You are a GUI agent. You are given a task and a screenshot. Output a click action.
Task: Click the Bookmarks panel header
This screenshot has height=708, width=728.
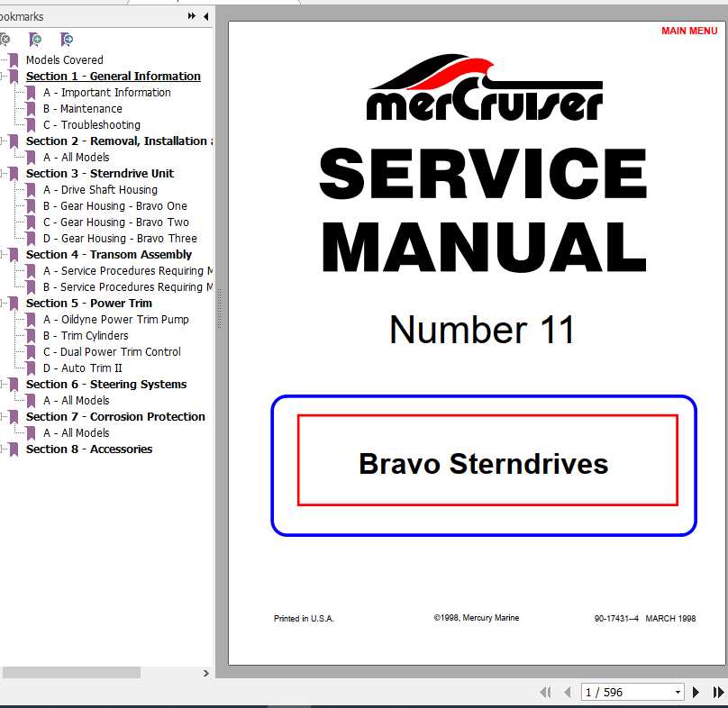coord(23,15)
